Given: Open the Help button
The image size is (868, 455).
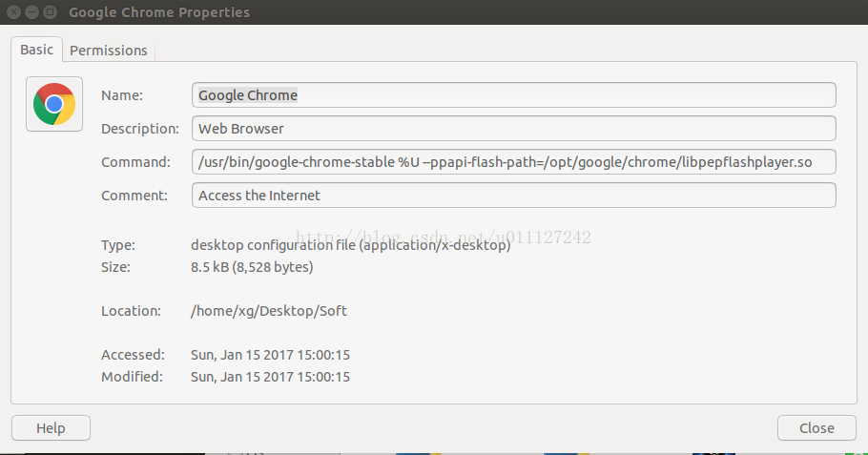Looking at the screenshot, I should (x=51, y=428).
